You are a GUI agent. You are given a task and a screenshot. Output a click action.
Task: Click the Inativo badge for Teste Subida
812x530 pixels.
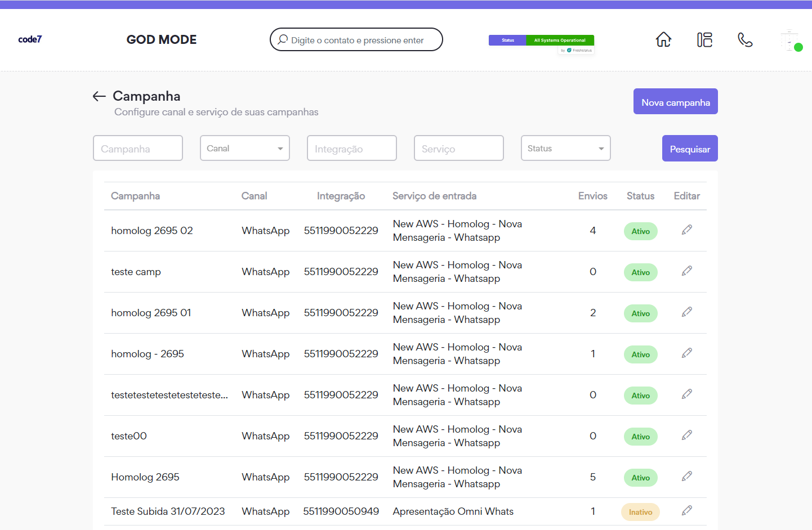[x=641, y=512]
